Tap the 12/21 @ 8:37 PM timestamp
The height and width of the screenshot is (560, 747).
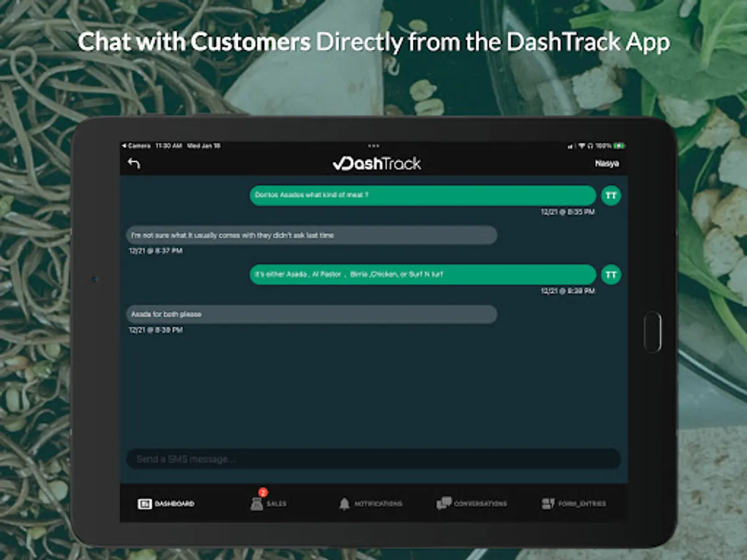[156, 251]
